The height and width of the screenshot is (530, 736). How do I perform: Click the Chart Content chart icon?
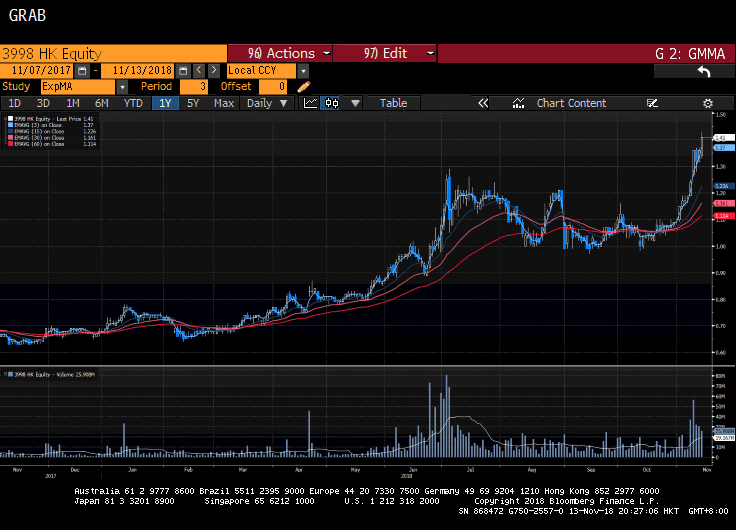[x=518, y=103]
